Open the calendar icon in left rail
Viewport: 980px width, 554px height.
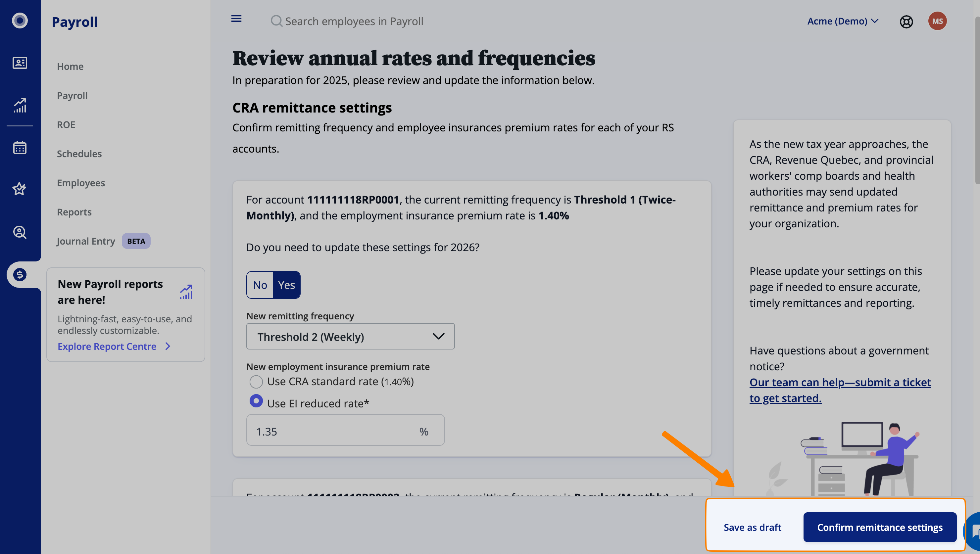[20, 148]
